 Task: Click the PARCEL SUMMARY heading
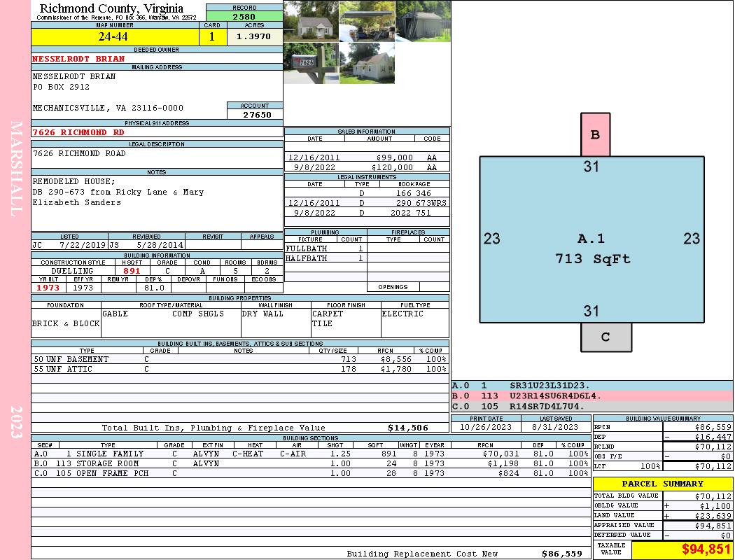(663, 484)
